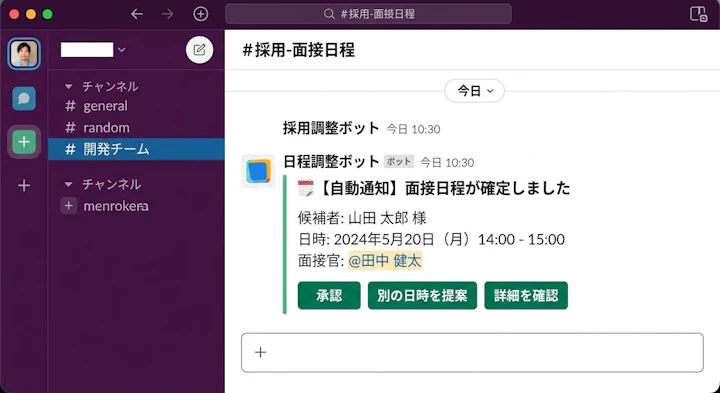This screenshot has height=393, width=720.
Task: Click the 採用調整ボット sender name
Action: point(331,128)
